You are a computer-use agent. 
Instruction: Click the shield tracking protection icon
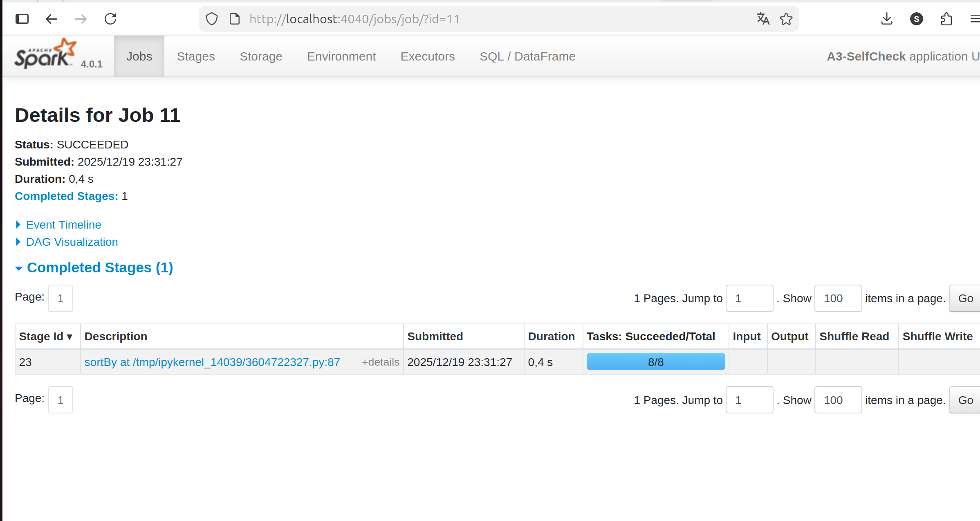[212, 19]
